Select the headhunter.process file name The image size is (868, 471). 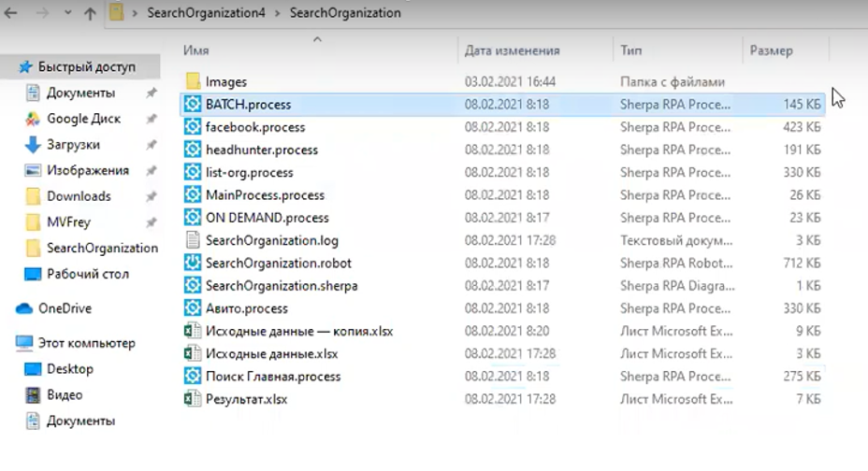(x=262, y=150)
